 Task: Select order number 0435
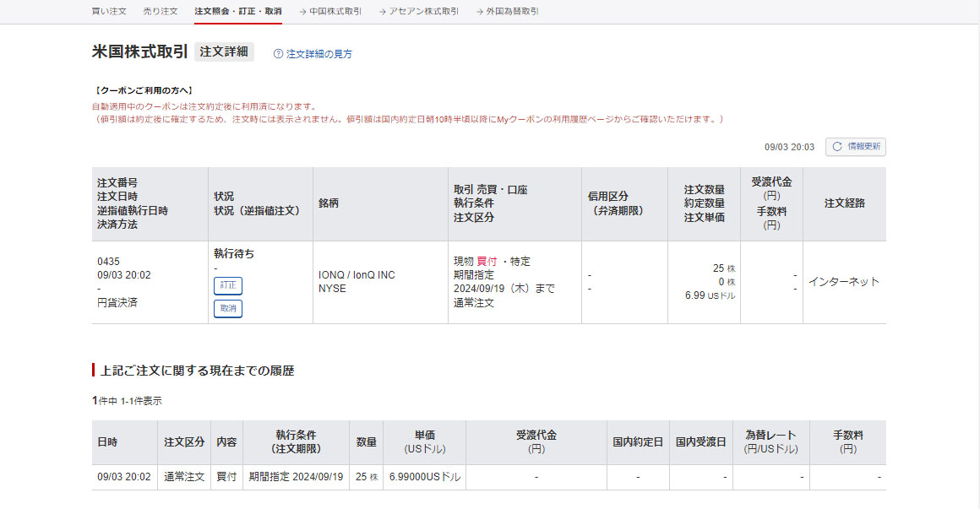tap(108, 262)
